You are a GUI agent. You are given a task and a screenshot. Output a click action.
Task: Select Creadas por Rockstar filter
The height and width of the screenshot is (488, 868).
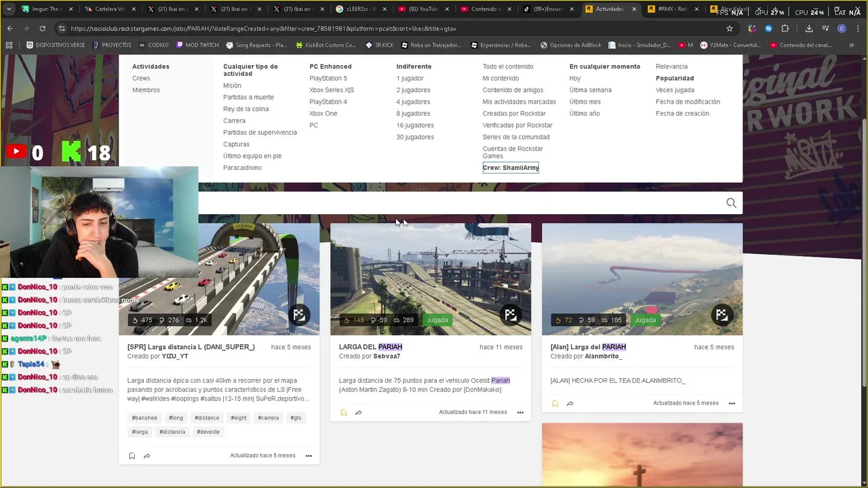pyautogui.click(x=514, y=113)
